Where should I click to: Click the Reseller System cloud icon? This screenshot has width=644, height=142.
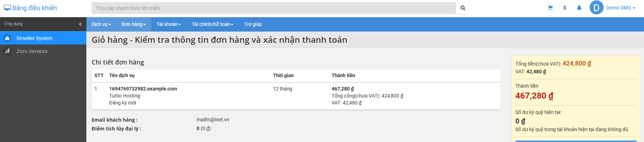(7, 38)
